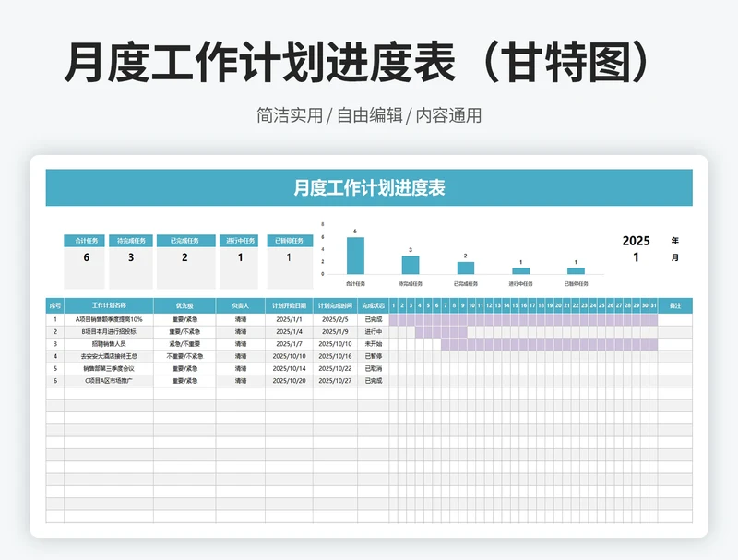Select status 未开始 in row 3
The height and width of the screenshot is (560, 738).
pyautogui.click(x=374, y=344)
